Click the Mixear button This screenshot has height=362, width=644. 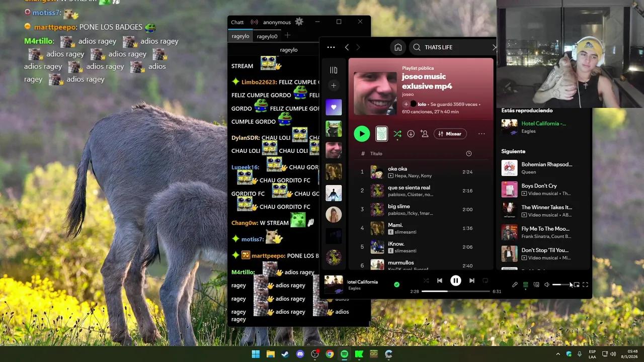tap(450, 134)
